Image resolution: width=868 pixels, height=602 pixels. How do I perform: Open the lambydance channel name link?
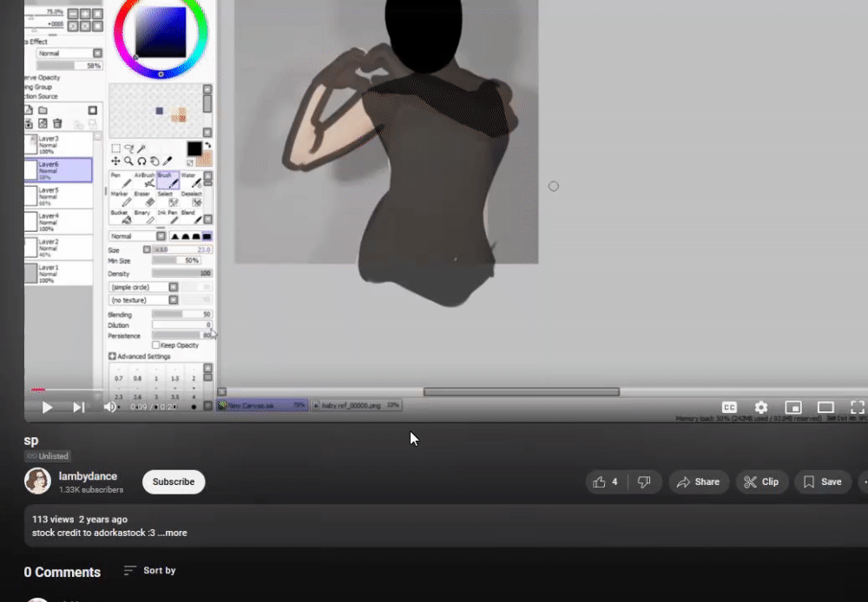pyautogui.click(x=88, y=476)
